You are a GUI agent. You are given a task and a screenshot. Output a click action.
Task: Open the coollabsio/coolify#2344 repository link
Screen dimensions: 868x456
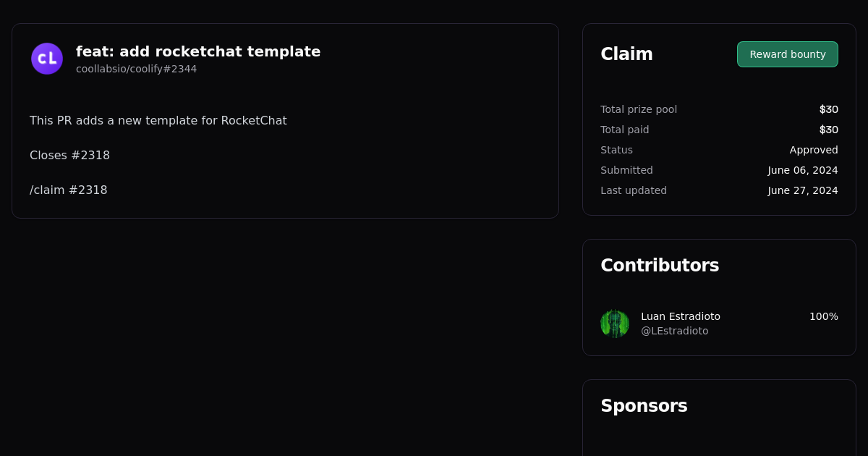pos(136,69)
